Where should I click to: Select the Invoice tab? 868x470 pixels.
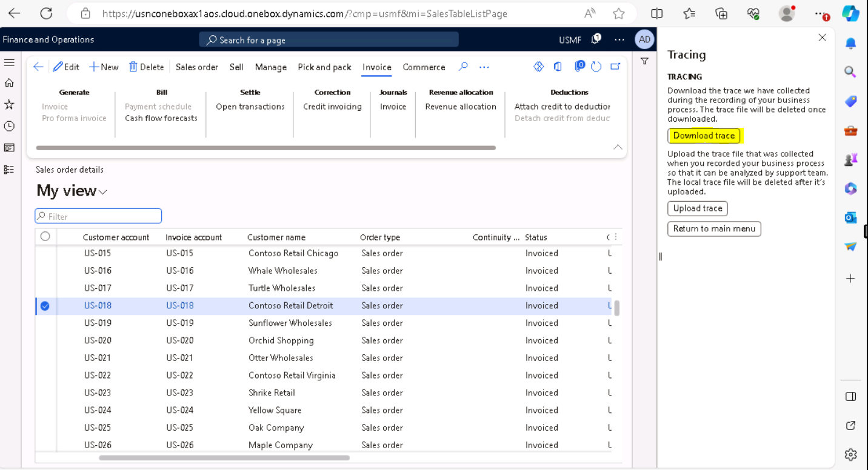[x=377, y=67]
